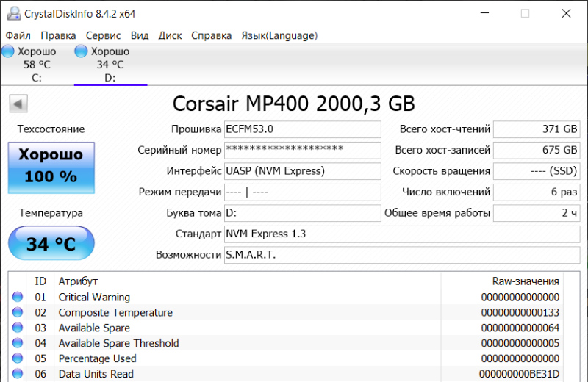Click the Техсостояние label
Viewport: 588px width, 382px height.
[x=51, y=129]
